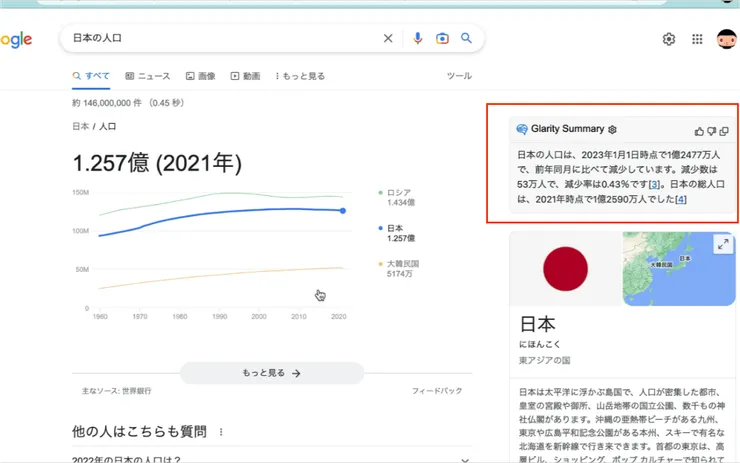
Task: Give thumbs down to the Glarity summary
Action: [x=711, y=132]
